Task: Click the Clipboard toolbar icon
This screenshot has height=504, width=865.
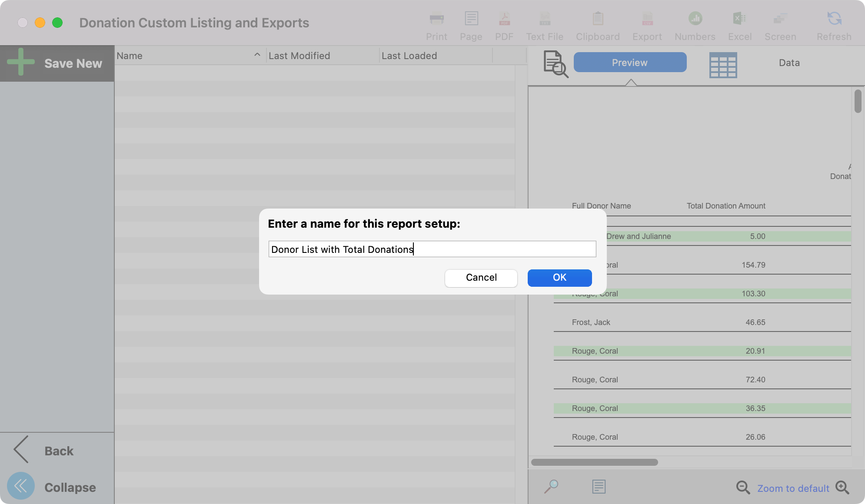Action: pyautogui.click(x=598, y=19)
